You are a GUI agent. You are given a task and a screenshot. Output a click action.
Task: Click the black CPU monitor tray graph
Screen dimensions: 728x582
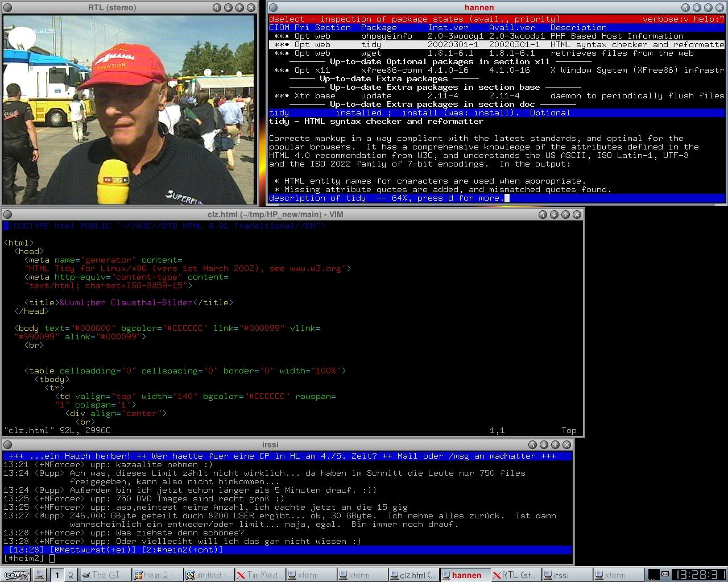[653, 575]
